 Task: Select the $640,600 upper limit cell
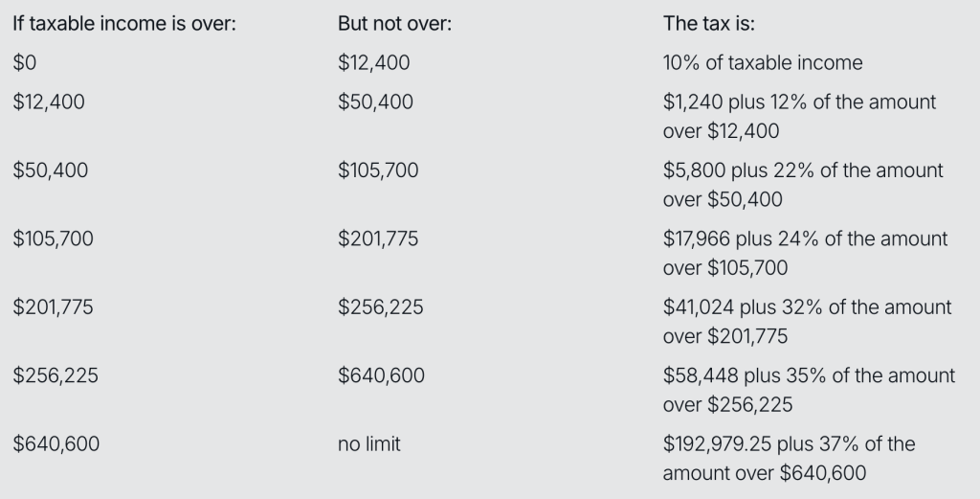click(381, 375)
